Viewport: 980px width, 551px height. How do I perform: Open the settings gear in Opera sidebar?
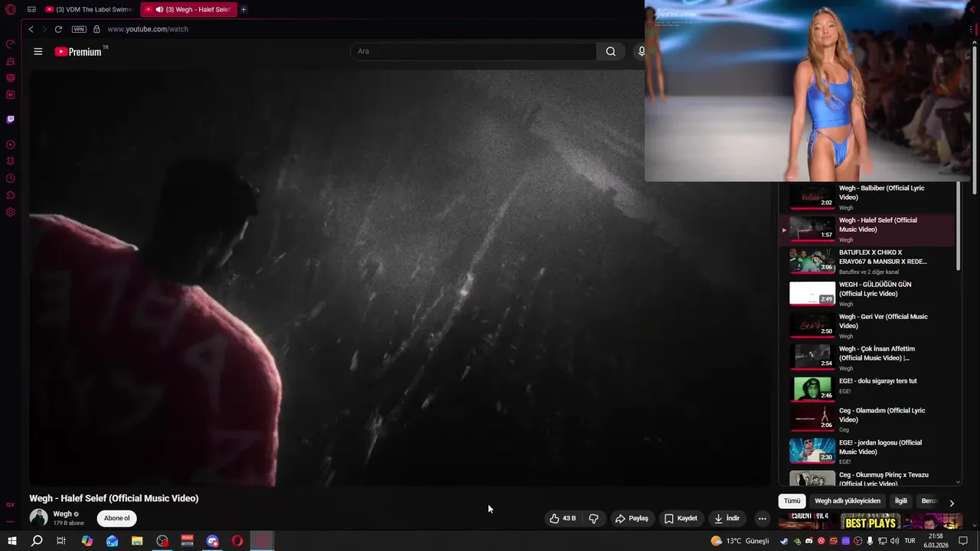click(11, 212)
